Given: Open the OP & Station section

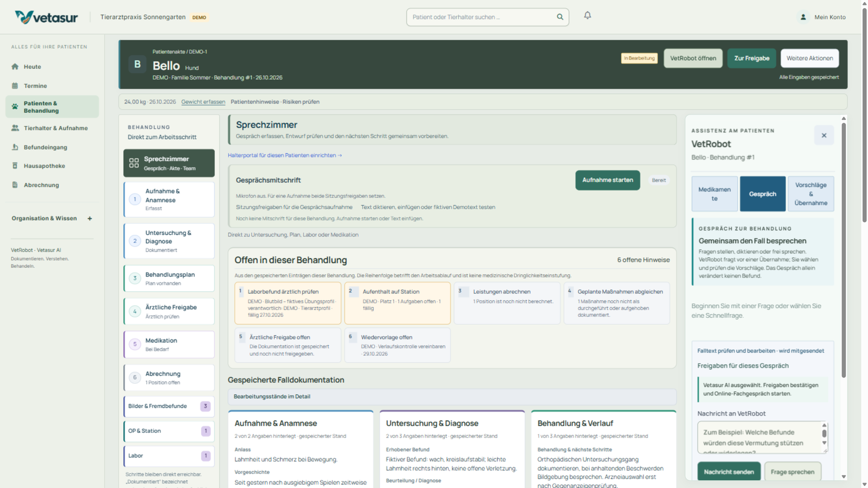Looking at the screenshot, I should [x=169, y=431].
